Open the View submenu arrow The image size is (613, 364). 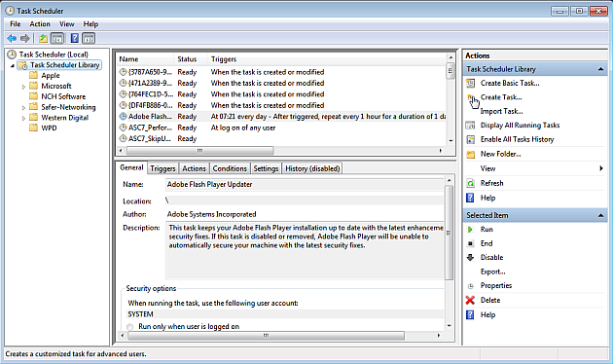[601, 168]
